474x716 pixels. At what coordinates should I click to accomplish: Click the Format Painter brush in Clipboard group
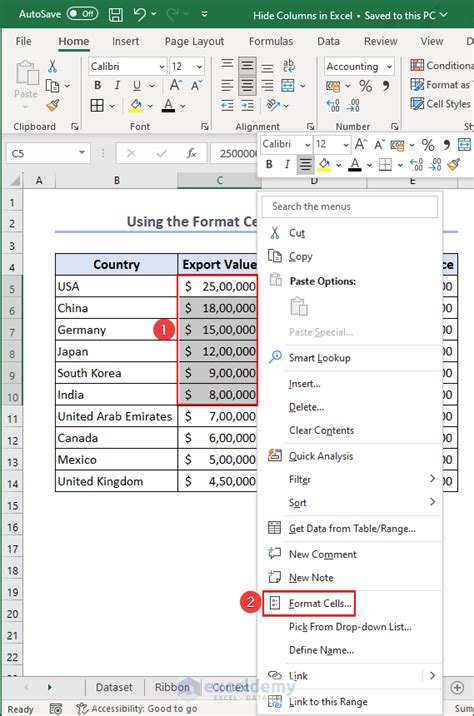pyautogui.click(x=53, y=105)
